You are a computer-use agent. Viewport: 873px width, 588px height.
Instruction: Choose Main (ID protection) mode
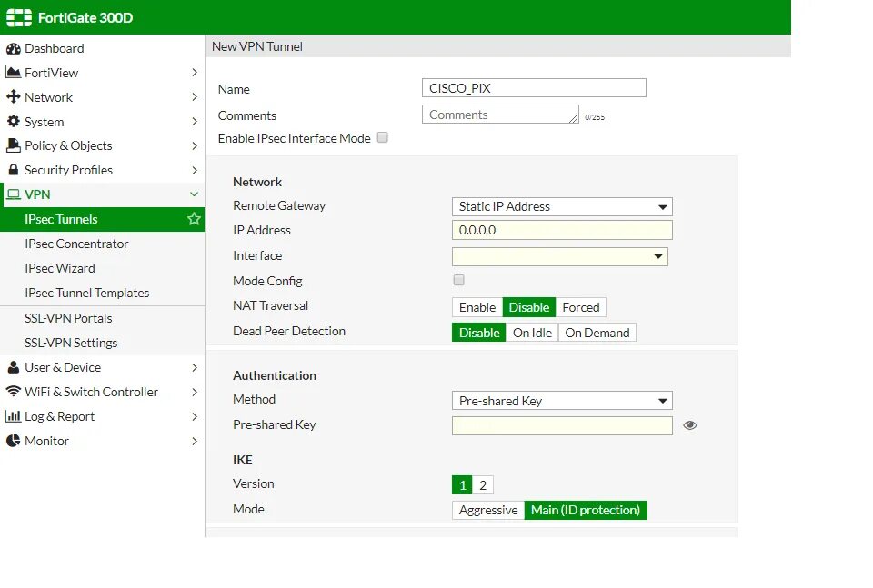586,510
